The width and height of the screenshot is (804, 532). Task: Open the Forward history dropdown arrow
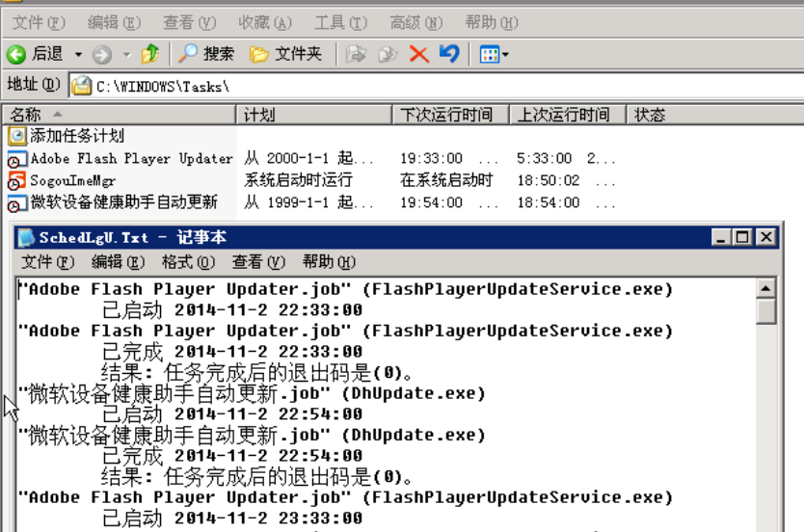coord(126,54)
